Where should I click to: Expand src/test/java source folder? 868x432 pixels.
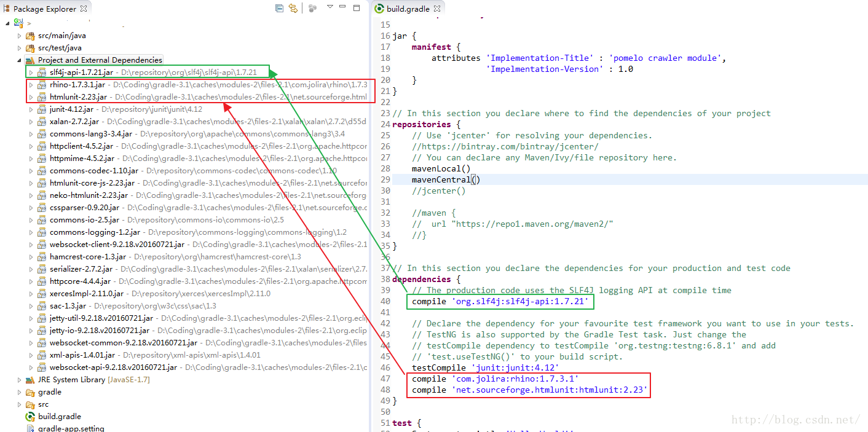(x=19, y=48)
